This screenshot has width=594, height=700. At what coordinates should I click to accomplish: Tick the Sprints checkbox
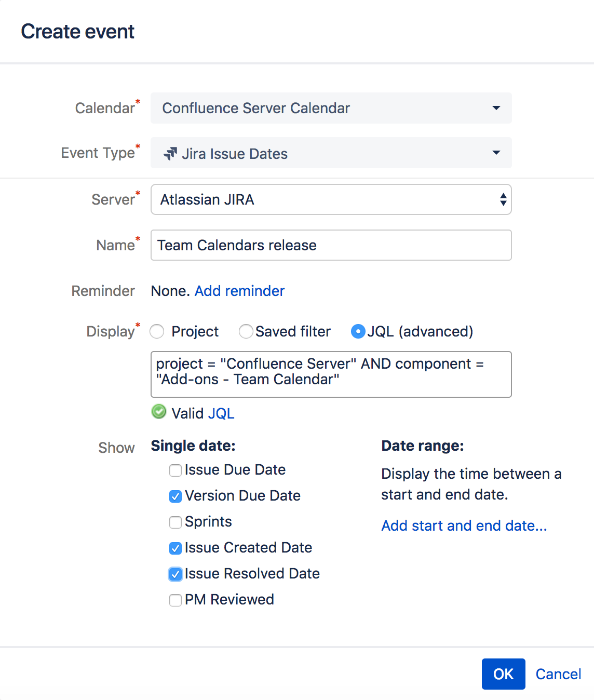pyautogui.click(x=176, y=522)
